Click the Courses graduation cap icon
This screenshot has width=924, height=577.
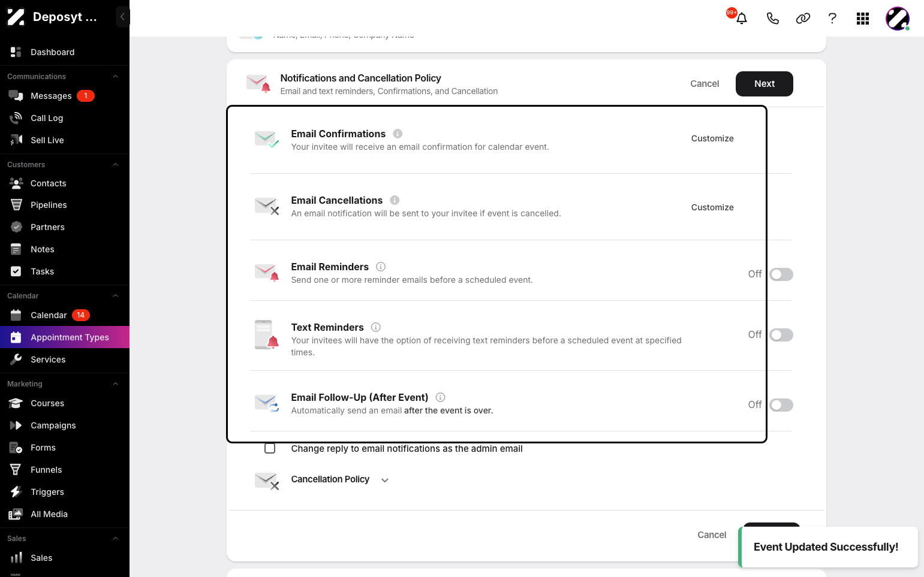click(16, 403)
